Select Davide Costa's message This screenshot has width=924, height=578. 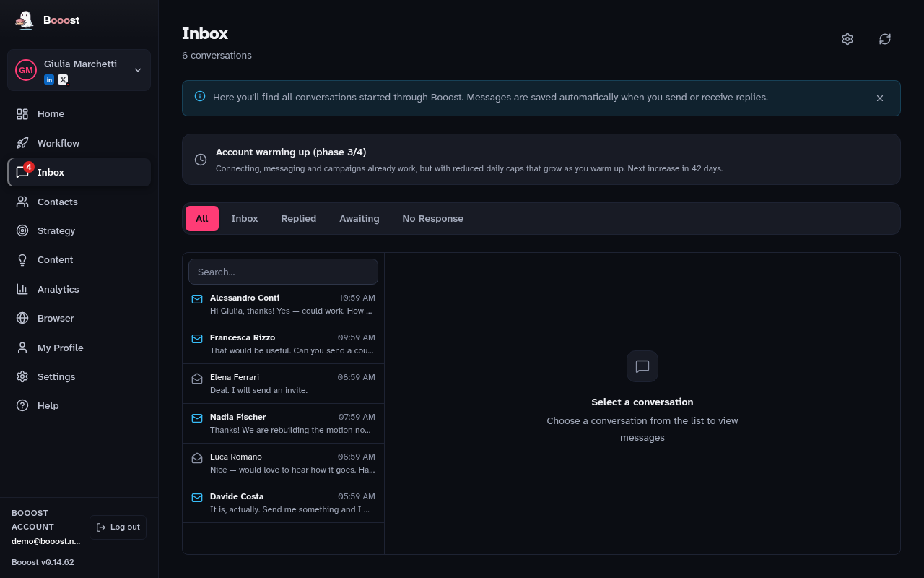tap(283, 503)
